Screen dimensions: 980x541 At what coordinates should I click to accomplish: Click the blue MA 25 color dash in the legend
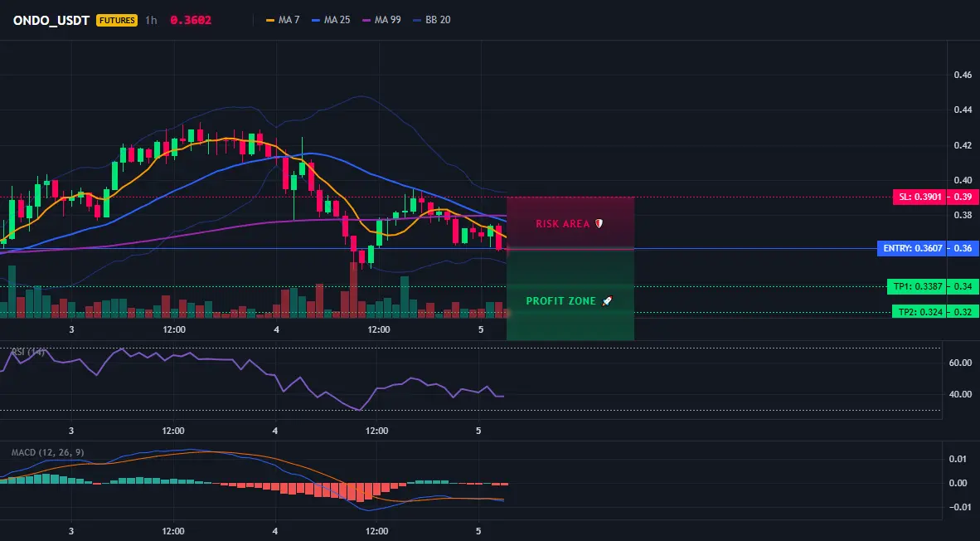click(x=316, y=20)
